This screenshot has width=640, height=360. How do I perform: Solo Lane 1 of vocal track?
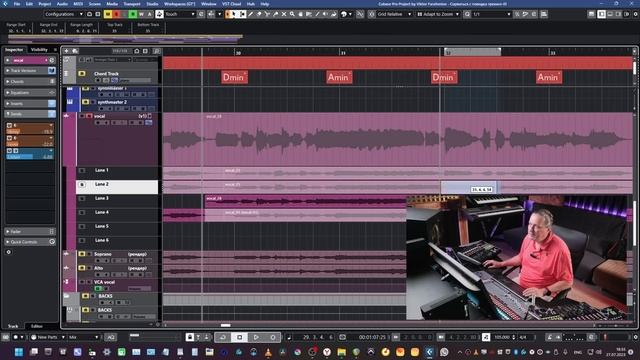point(82,171)
